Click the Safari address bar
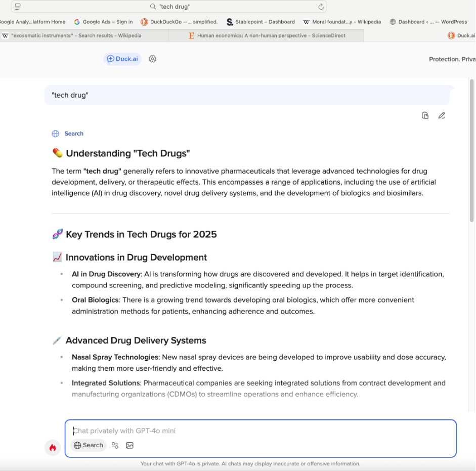The width and height of the screenshot is (476, 471). 175,7
